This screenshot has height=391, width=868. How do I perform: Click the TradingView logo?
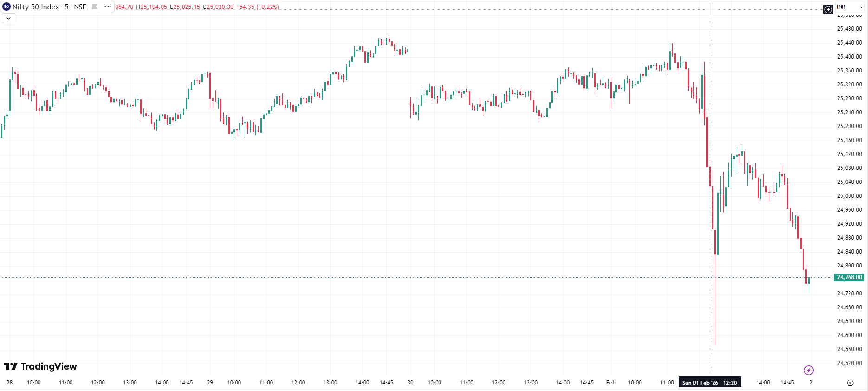40,366
